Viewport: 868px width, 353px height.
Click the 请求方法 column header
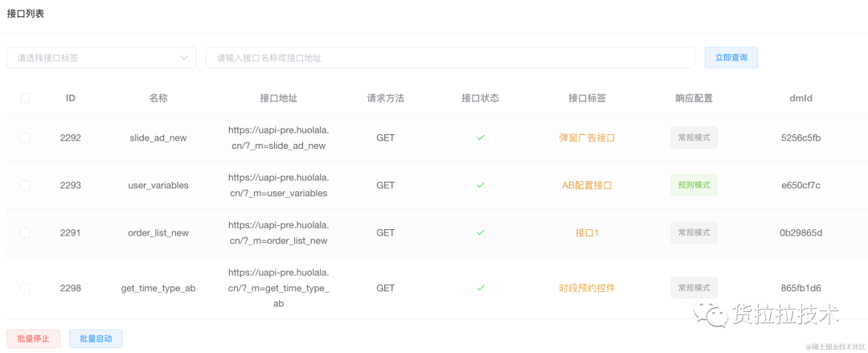click(x=385, y=98)
